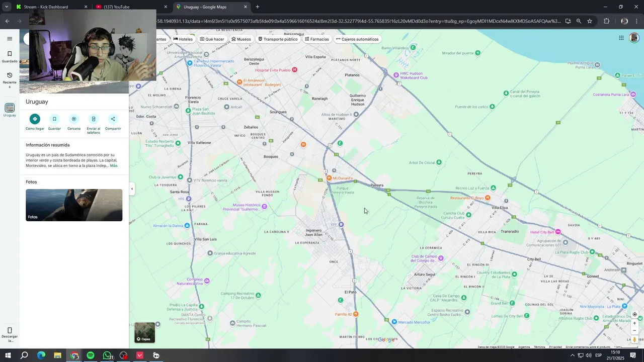
Task: Click Enviar comentarios sobre el producto
Action: [x=588, y=347]
